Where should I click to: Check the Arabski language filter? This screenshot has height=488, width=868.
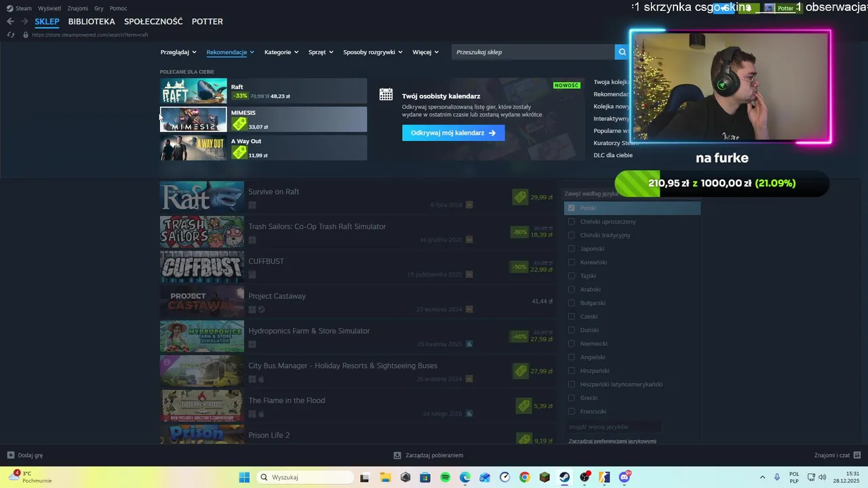tap(572, 289)
